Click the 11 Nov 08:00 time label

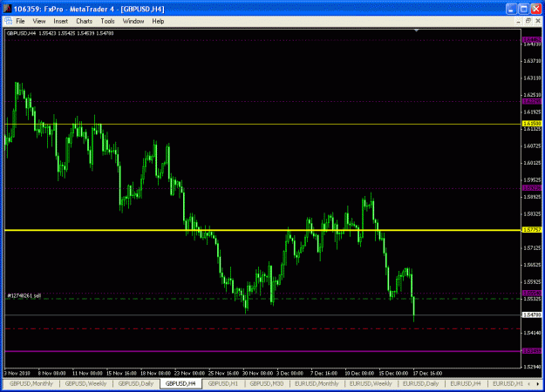tap(87, 373)
